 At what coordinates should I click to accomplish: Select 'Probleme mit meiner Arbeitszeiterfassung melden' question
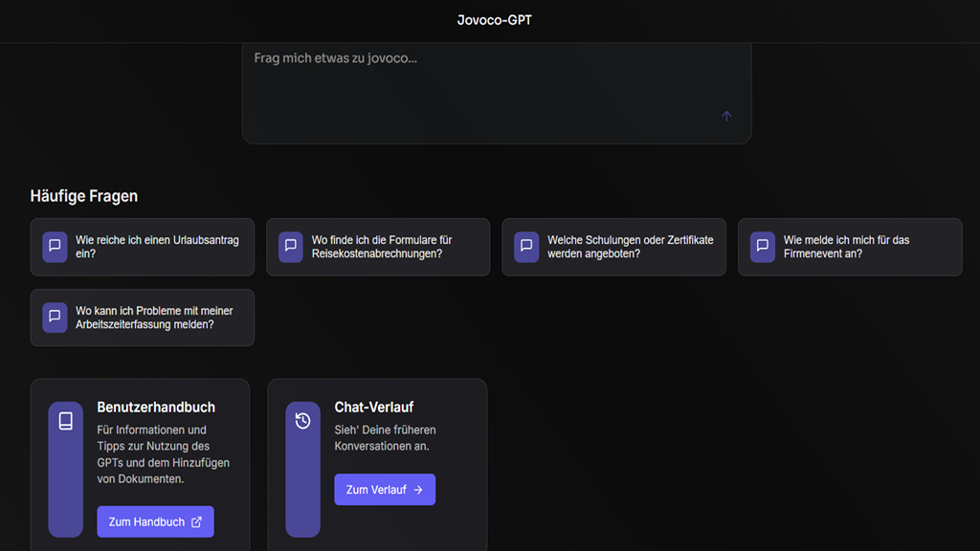[x=143, y=318]
